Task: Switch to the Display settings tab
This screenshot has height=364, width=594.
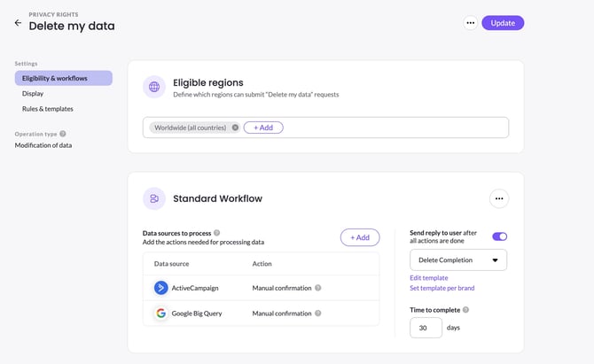Action: [33, 93]
